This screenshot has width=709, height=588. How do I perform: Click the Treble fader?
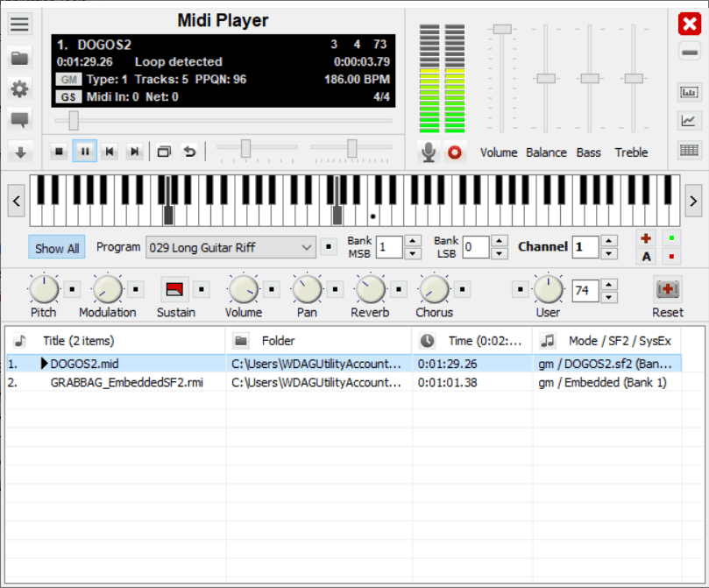coord(634,78)
